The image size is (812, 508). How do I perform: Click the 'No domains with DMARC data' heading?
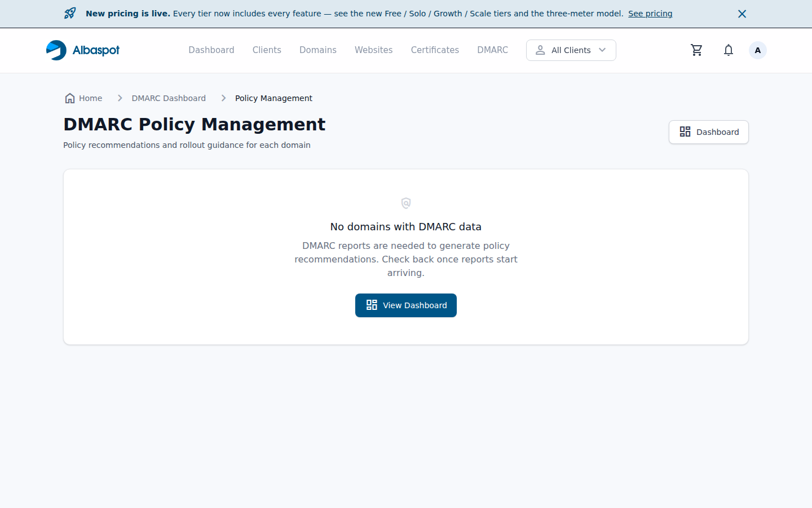point(406,227)
